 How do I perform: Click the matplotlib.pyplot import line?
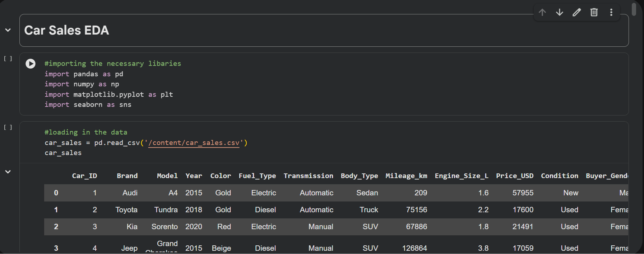109,95
